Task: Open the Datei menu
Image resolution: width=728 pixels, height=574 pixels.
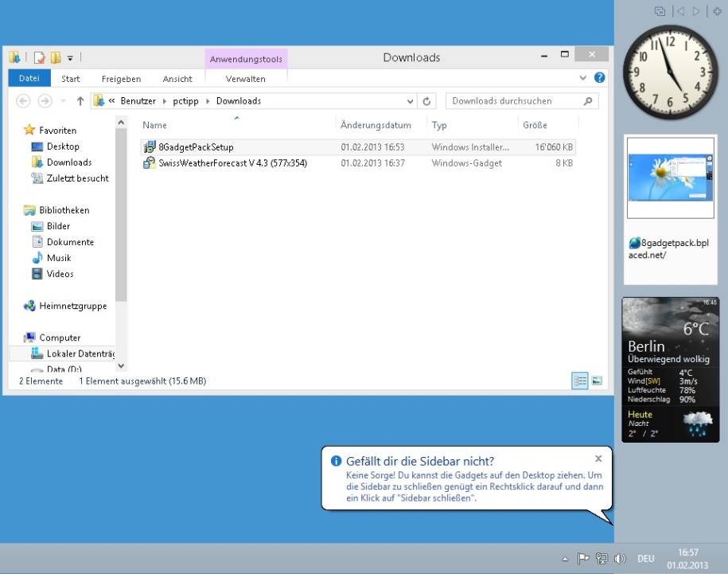Action: click(29, 78)
